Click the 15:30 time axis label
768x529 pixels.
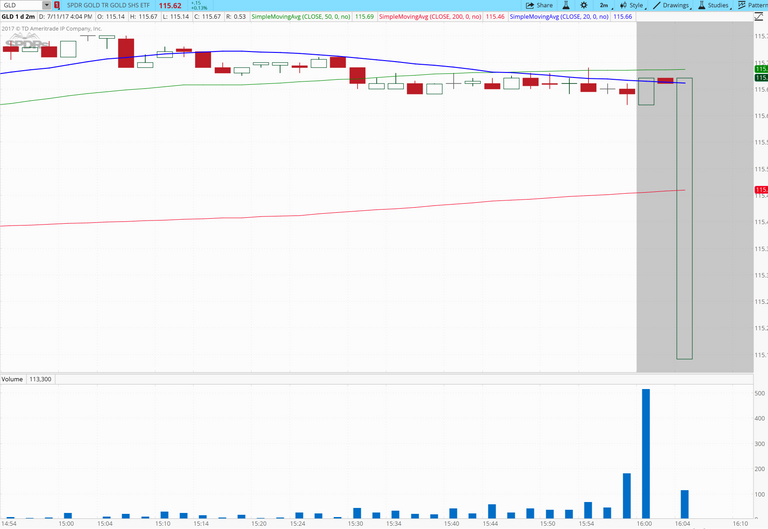(x=356, y=524)
